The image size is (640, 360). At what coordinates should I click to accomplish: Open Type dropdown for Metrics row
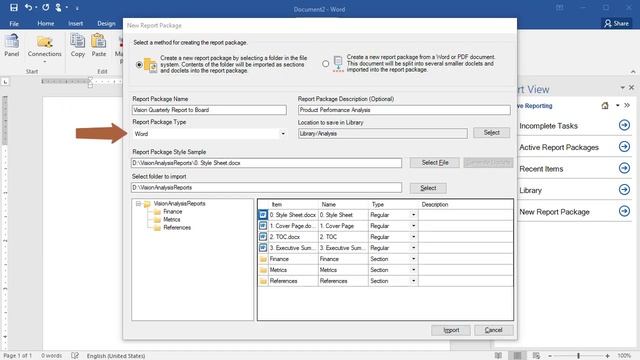click(x=413, y=270)
